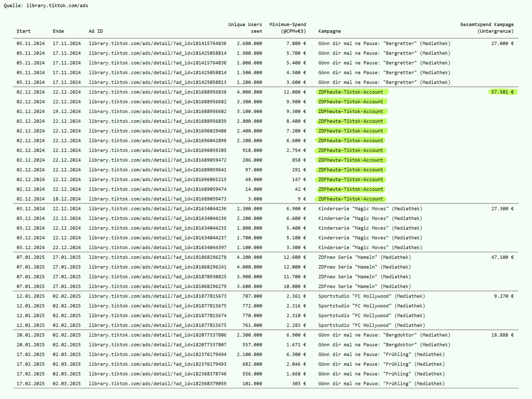This screenshot has width=532, height=399.
Task: Click the minimum spend "1.671 €"
Action: (x=296, y=345)
